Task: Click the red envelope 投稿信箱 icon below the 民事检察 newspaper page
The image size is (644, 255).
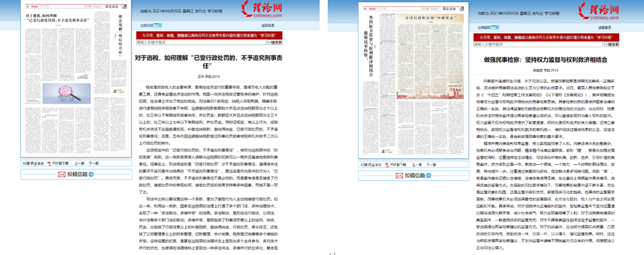Action: pos(399,176)
